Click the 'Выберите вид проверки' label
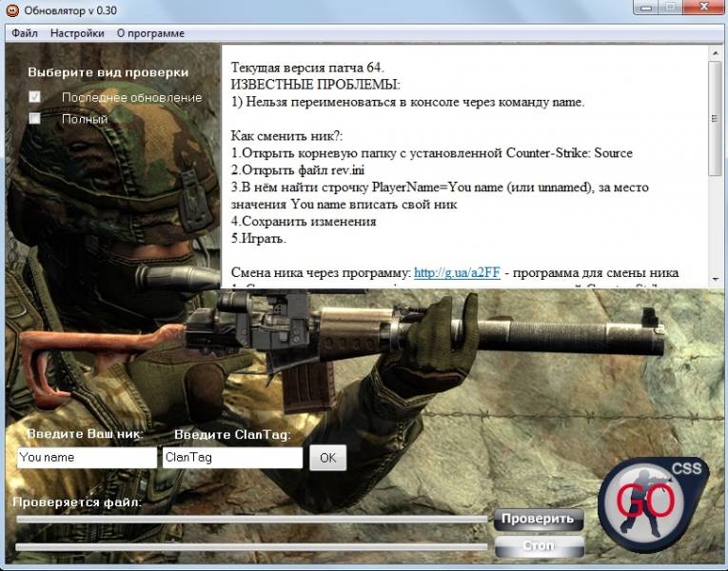Screen dimensions: 728x571 pyautogui.click(x=108, y=72)
